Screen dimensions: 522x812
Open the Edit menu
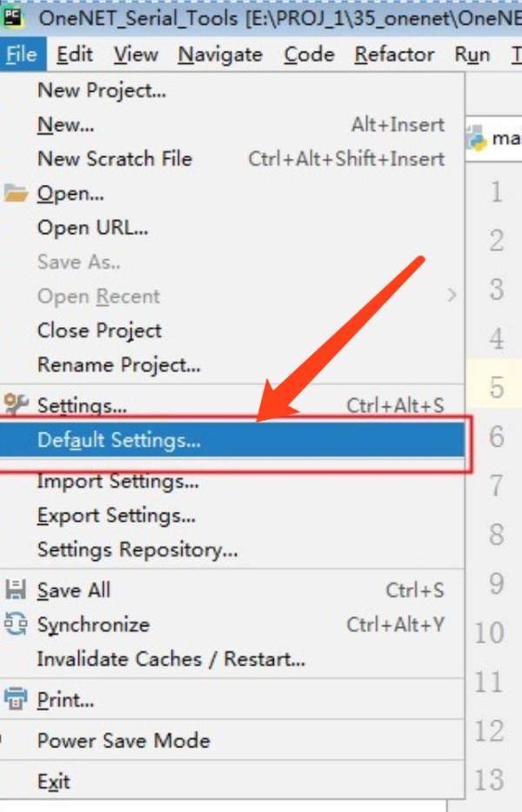click(x=75, y=55)
